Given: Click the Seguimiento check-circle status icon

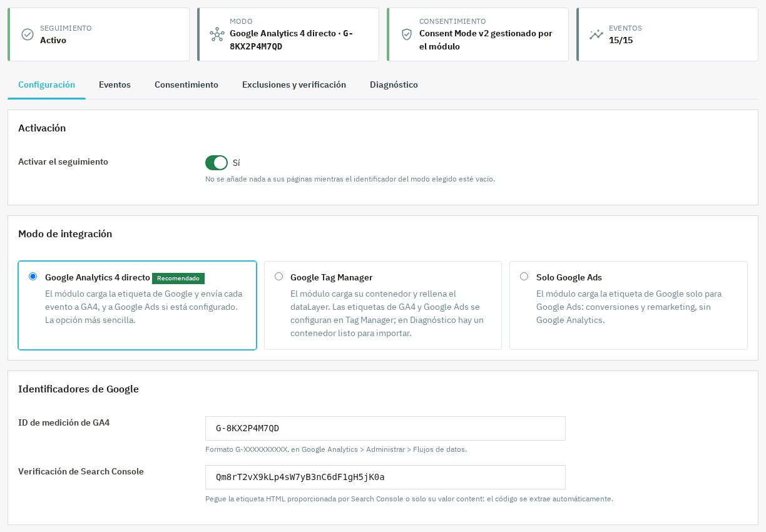Looking at the screenshot, I should coord(28,34).
